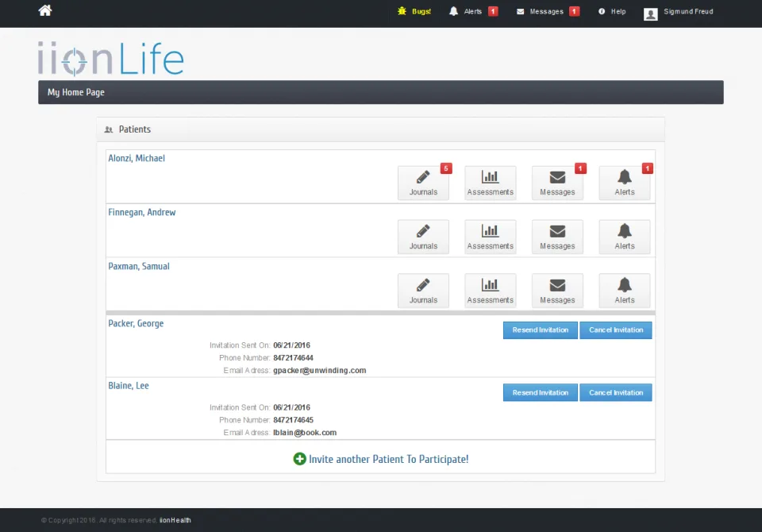Image resolution: width=762 pixels, height=532 pixels.
Task: Click phone number 8472174644
Action: [x=293, y=358]
